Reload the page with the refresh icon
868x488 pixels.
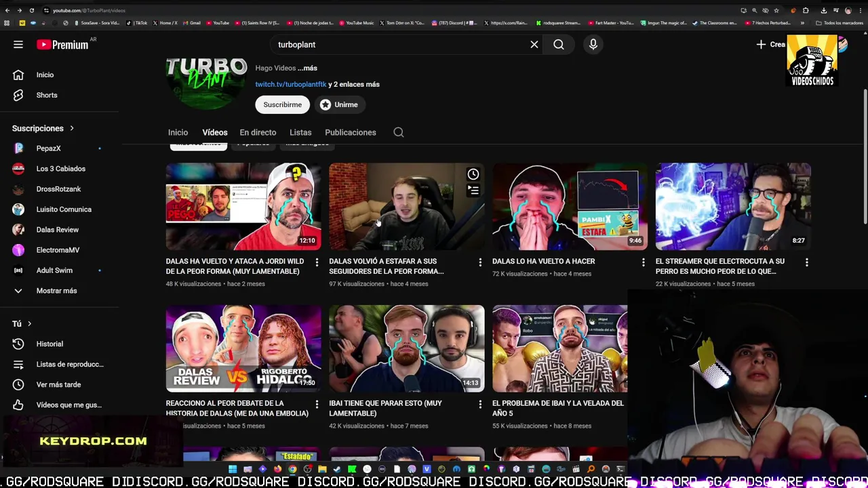31,11
